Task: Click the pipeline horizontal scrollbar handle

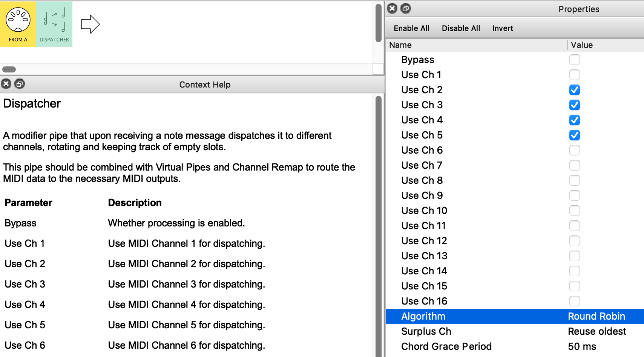Action: (9, 69)
